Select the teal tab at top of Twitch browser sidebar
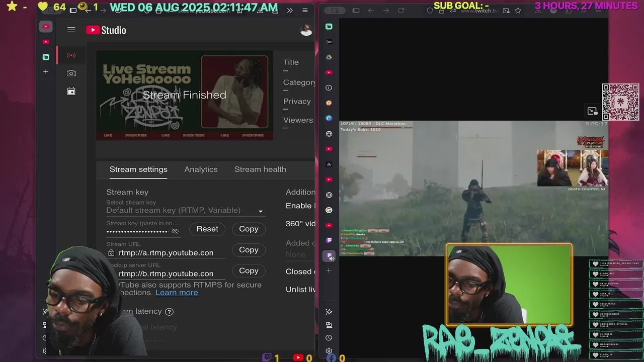 coord(329,27)
